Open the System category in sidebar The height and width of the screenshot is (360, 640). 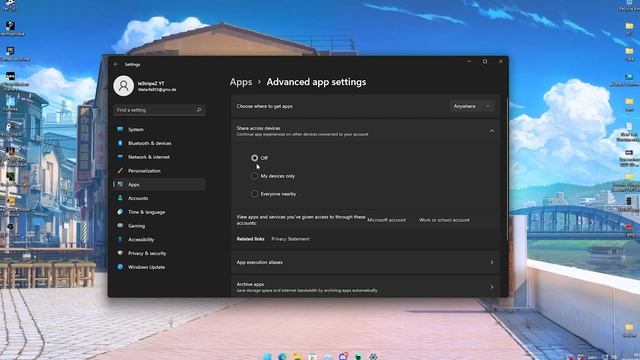[x=159, y=129]
